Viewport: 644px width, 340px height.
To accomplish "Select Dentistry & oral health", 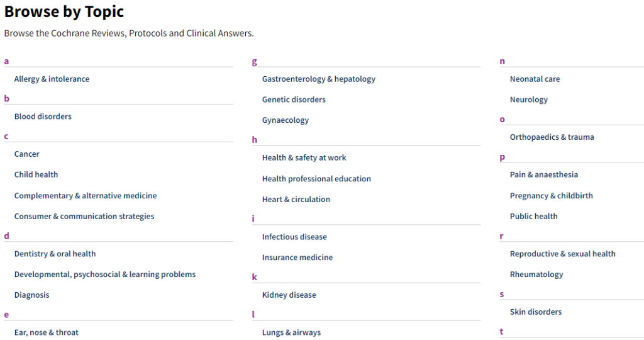I will (55, 254).
